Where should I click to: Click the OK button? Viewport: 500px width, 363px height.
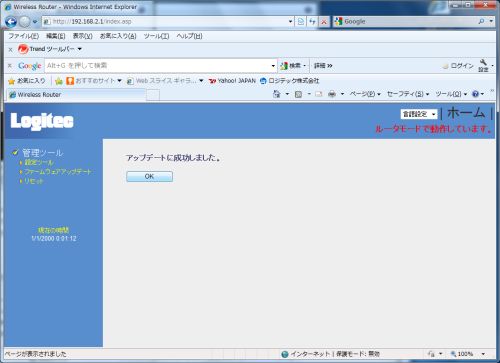149,176
